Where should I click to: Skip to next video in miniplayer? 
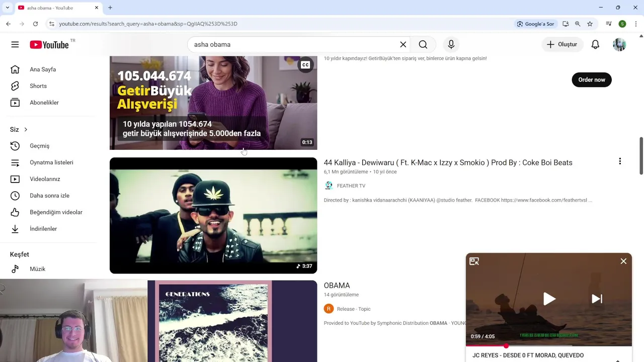[x=597, y=299]
